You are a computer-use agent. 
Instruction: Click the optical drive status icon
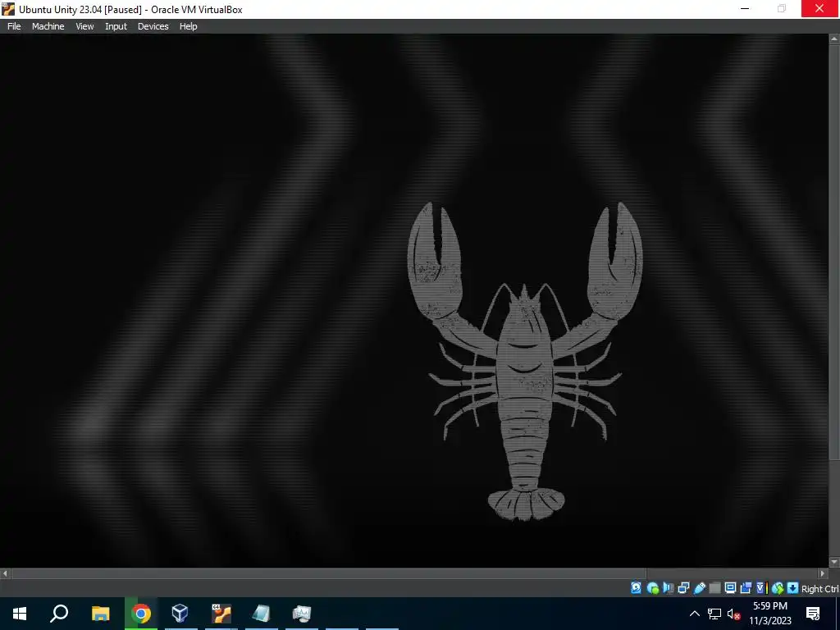coord(652,588)
